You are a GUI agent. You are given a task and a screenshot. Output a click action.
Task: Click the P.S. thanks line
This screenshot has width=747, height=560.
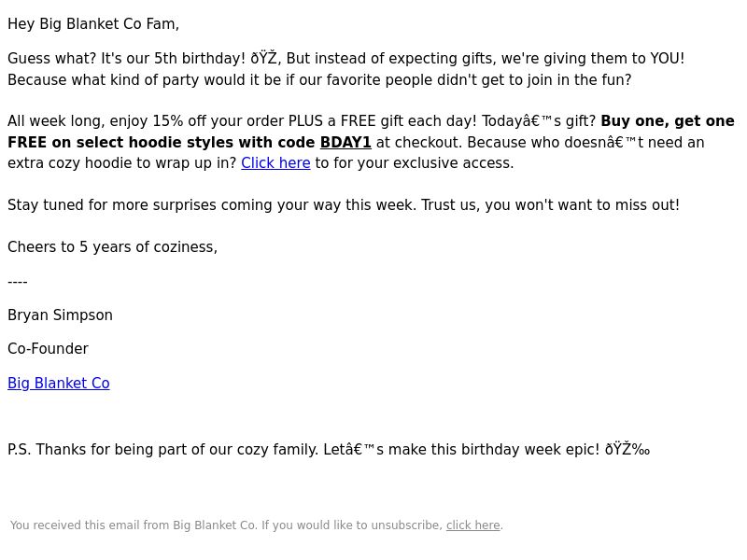[329, 449]
